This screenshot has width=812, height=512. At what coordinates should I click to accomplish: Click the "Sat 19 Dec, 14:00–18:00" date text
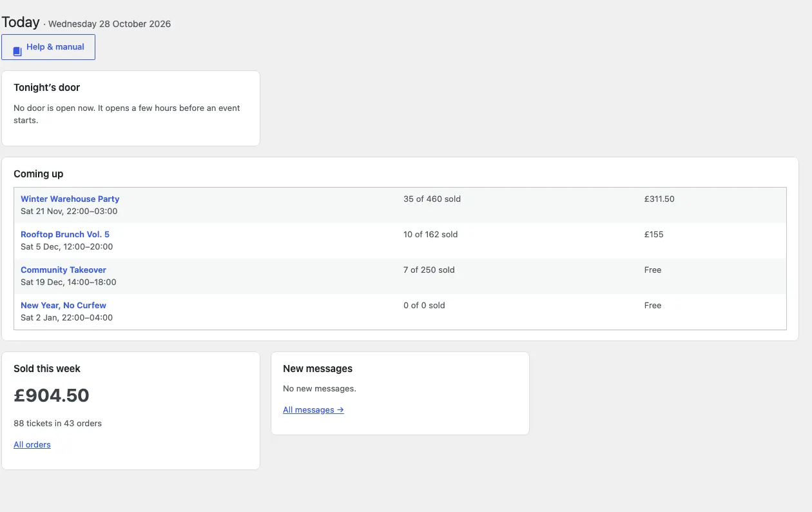pos(68,282)
